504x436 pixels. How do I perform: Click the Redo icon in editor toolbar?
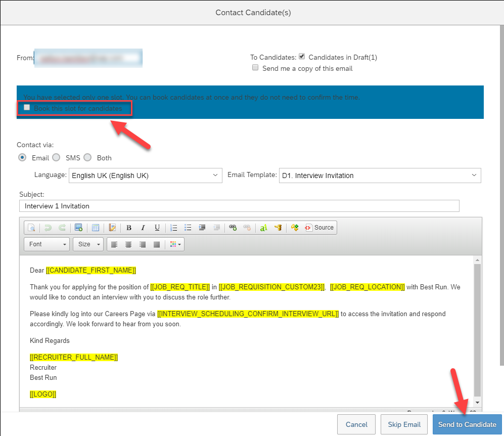click(62, 228)
